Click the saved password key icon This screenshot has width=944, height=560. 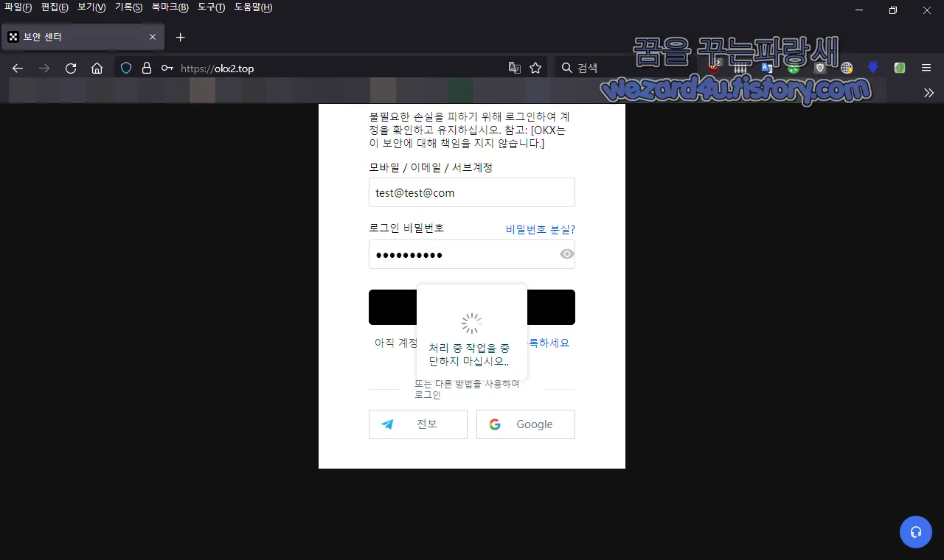[166, 67]
